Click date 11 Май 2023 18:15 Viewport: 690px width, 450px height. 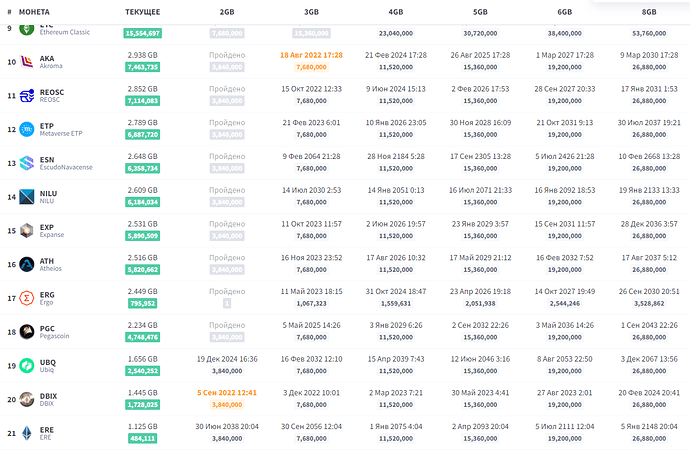pos(311,291)
